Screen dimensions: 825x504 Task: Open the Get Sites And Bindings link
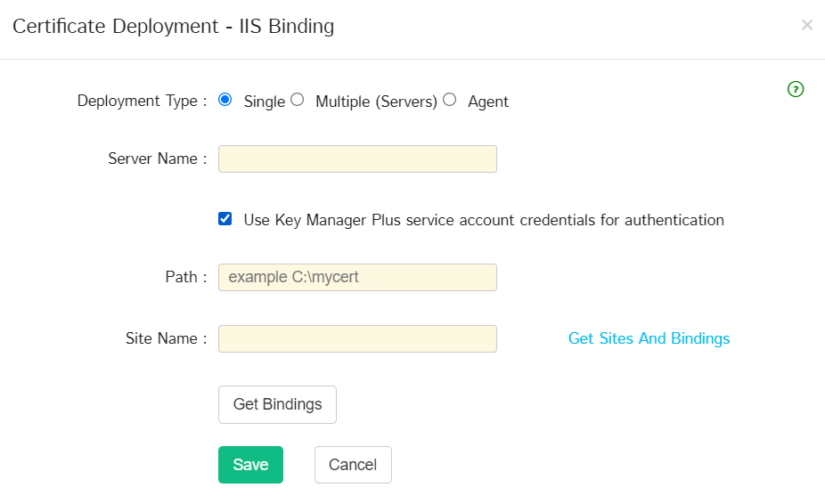(649, 338)
